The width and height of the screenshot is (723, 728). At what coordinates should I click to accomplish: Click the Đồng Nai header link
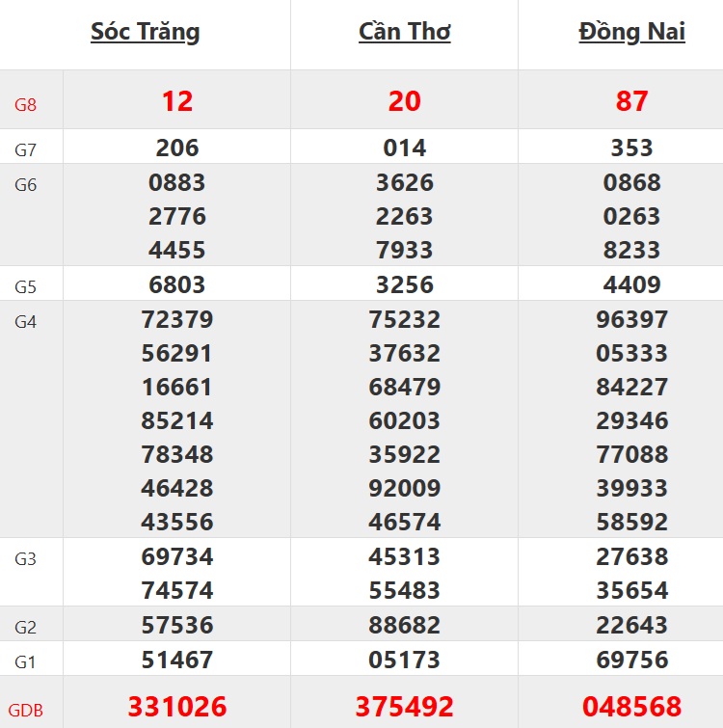point(632,32)
